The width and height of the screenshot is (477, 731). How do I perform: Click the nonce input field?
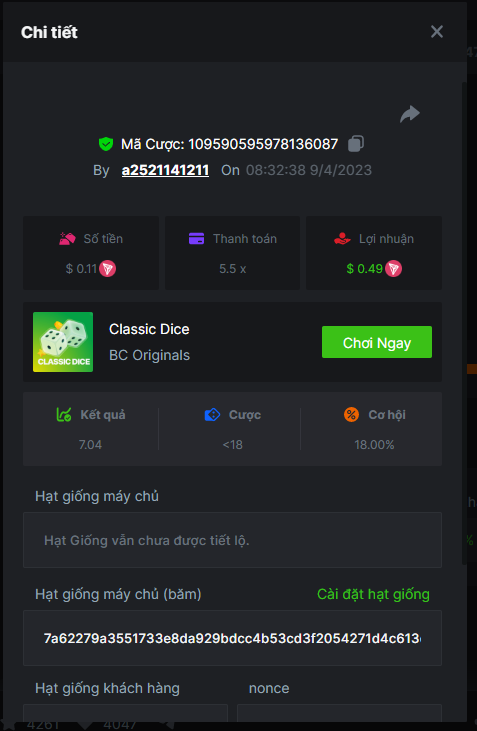click(339, 713)
